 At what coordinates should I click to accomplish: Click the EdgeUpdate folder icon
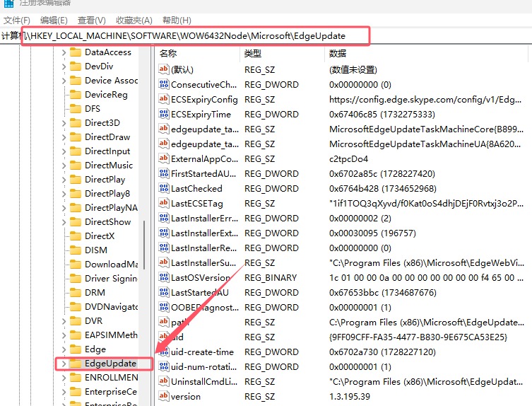76,364
